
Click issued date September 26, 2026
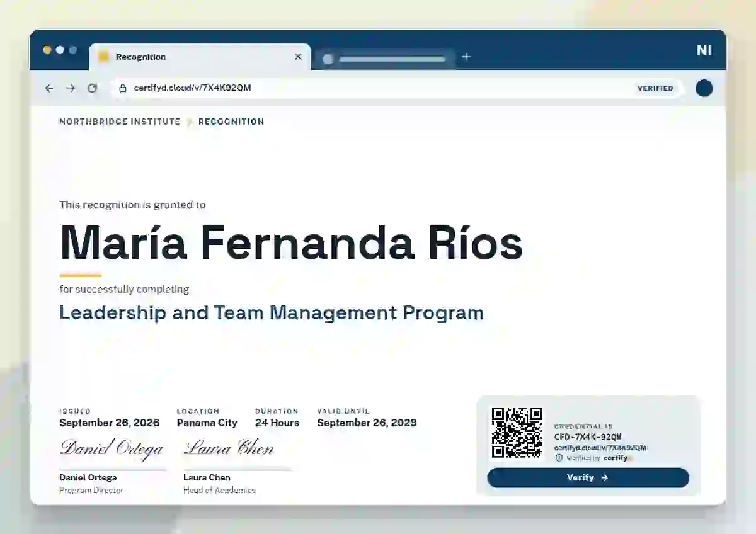pos(109,423)
